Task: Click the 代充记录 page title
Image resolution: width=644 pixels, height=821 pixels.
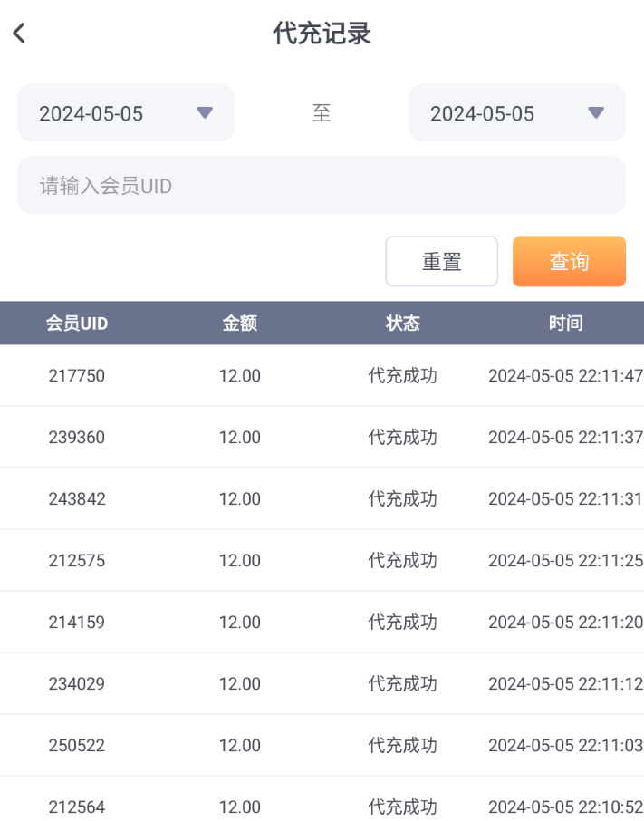Action: pyautogui.click(x=322, y=34)
